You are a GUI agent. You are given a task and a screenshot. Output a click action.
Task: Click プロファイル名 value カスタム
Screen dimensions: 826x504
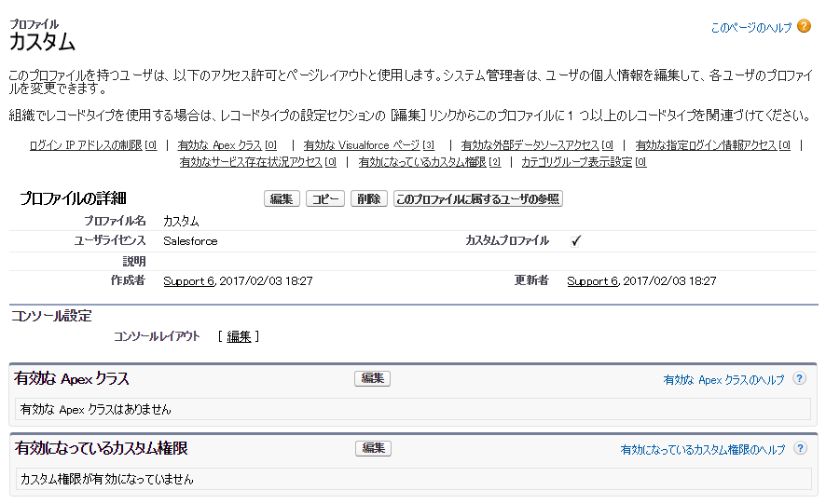point(181,221)
